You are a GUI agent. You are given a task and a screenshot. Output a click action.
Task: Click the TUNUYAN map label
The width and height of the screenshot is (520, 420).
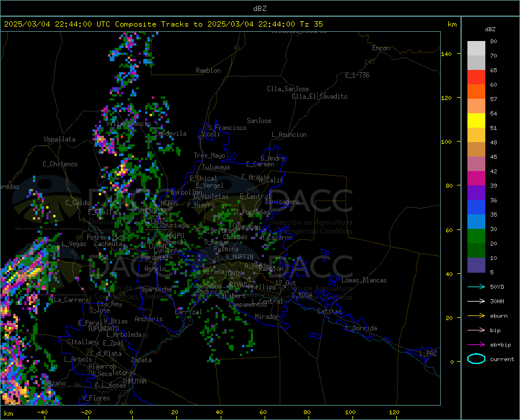134,381
